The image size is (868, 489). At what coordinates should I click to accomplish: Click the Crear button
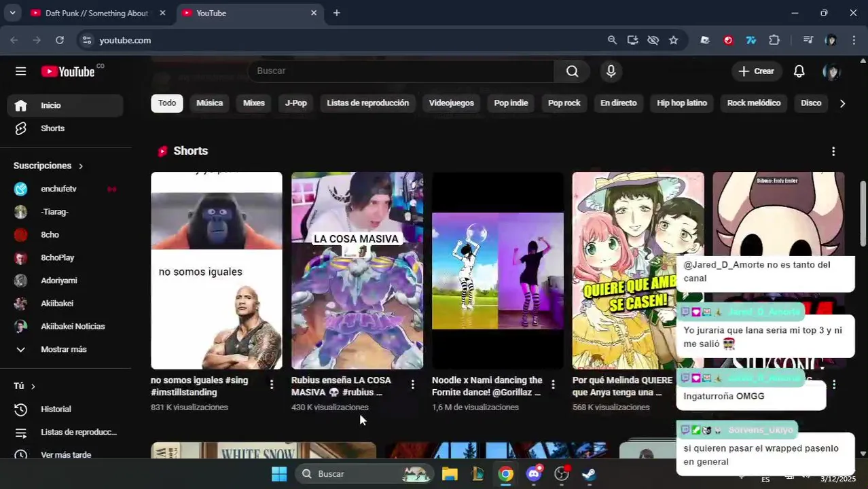pos(756,71)
